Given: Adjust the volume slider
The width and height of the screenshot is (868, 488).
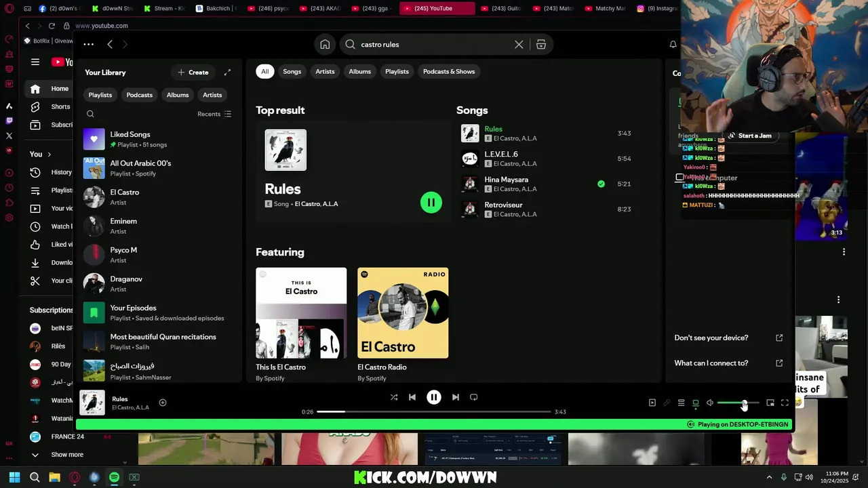Looking at the screenshot, I should point(738,403).
